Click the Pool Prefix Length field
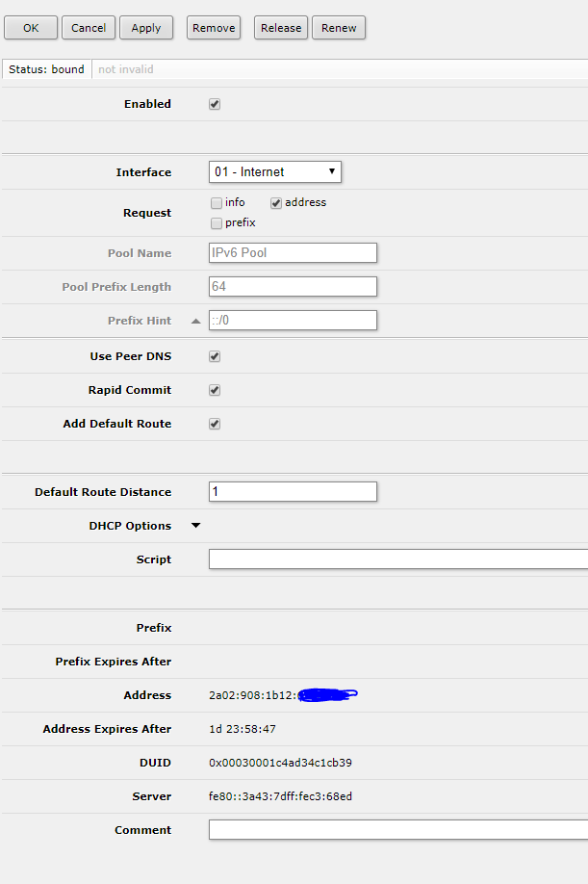Screen dimensions: 588x884 click(293, 286)
